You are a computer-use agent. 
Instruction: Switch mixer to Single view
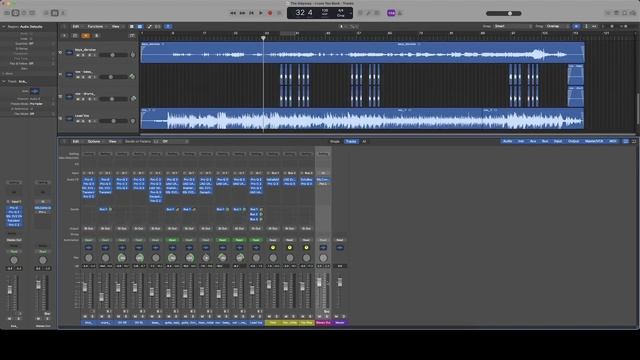click(335, 142)
